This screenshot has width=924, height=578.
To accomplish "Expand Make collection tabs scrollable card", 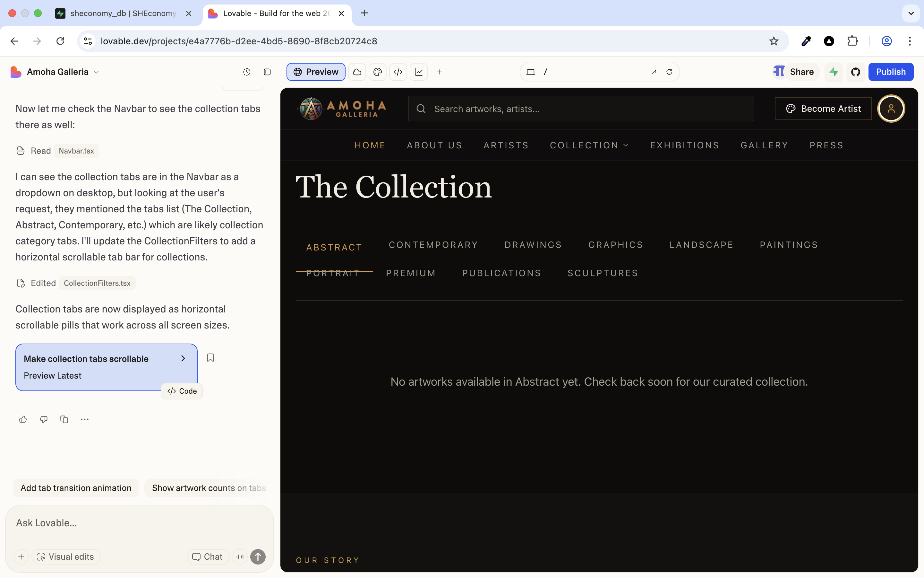I will pos(183,359).
